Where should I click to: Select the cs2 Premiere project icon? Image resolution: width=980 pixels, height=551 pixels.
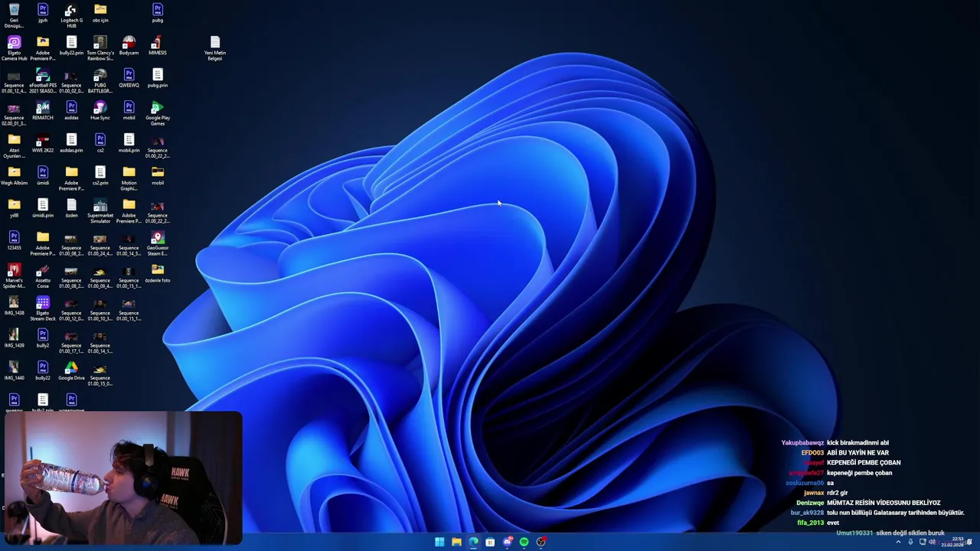[100, 143]
